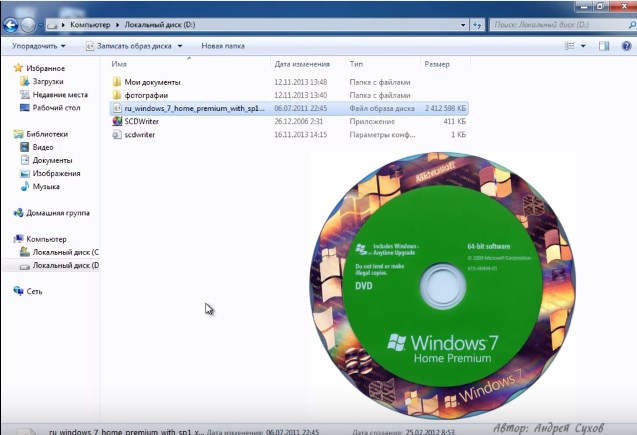Click the Компьютер icon in the sidebar

point(18,239)
